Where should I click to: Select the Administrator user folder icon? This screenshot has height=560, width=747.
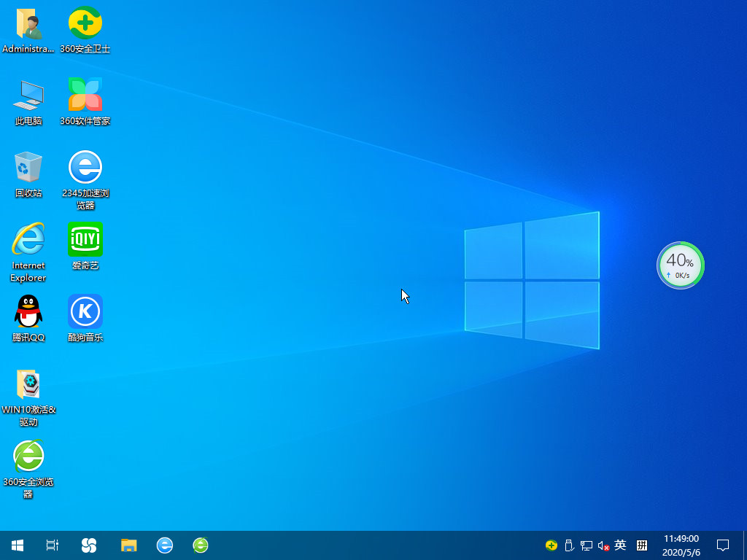[28, 24]
